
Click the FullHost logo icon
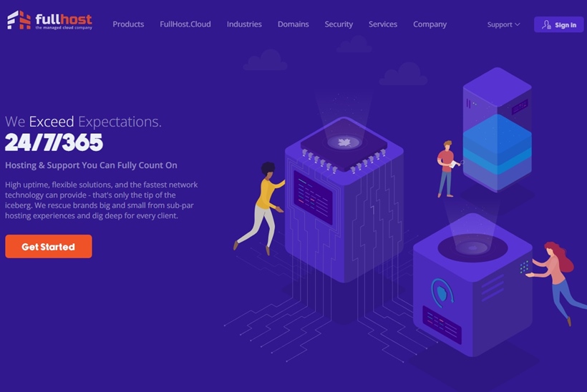tap(19, 20)
